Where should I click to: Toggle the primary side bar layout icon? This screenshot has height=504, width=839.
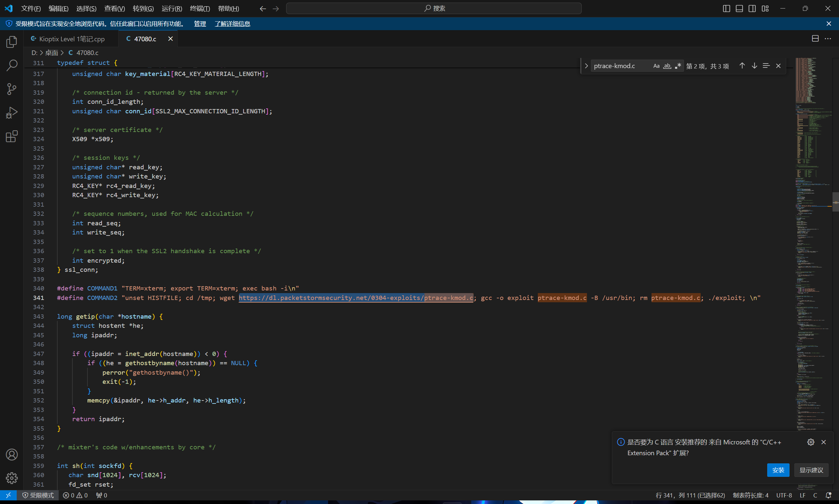726,9
